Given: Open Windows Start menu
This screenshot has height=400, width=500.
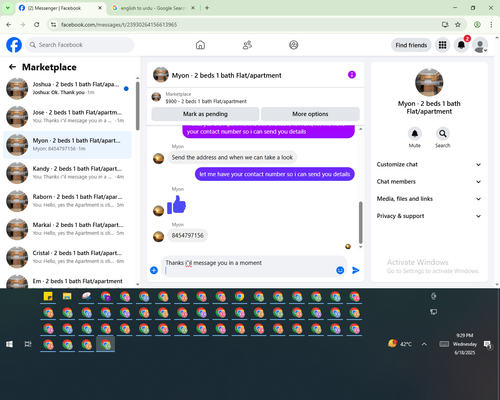Looking at the screenshot, I should [x=9, y=344].
